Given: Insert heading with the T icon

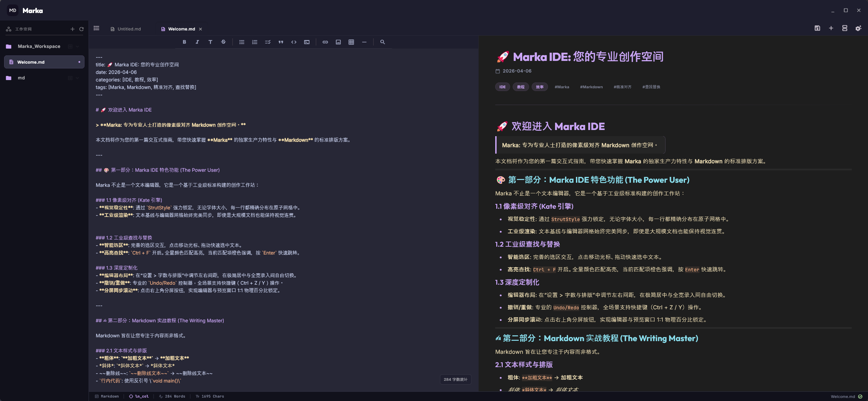Looking at the screenshot, I should [x=210, y=42].
